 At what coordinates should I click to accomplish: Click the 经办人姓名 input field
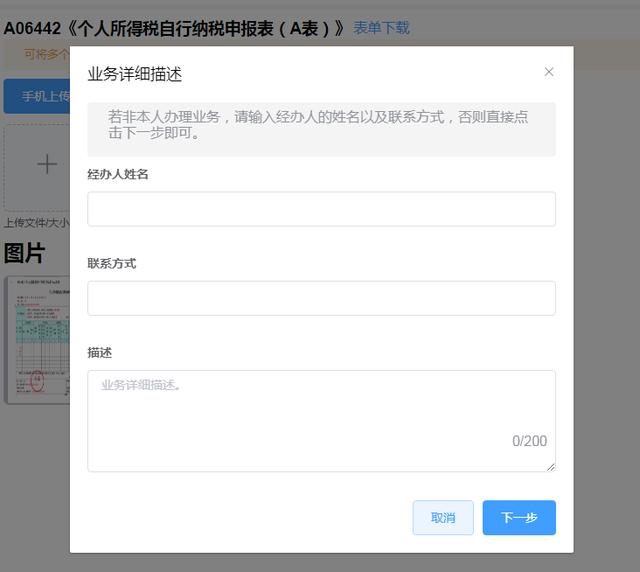point(321,209)
